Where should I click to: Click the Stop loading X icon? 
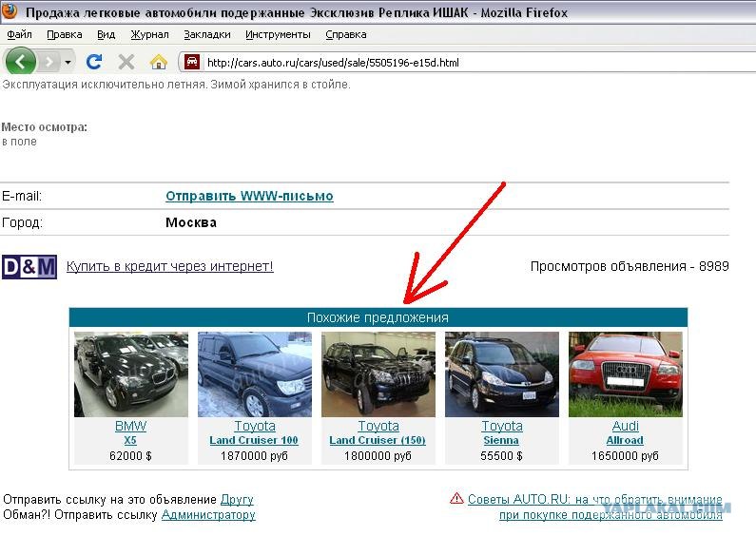coord(126,62)
